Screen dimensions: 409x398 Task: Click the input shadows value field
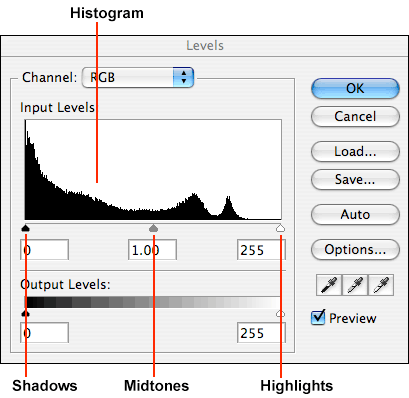pyautogui.click(x=45, y=250)
